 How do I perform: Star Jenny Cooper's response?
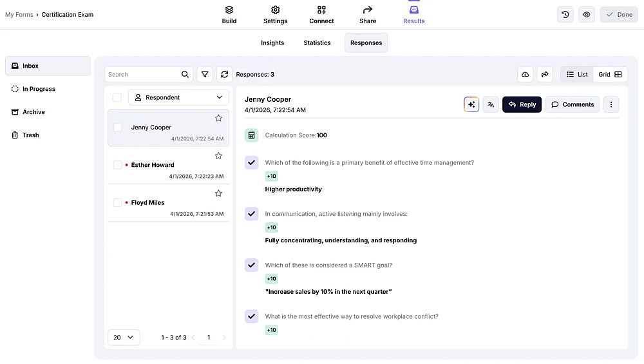218,119
